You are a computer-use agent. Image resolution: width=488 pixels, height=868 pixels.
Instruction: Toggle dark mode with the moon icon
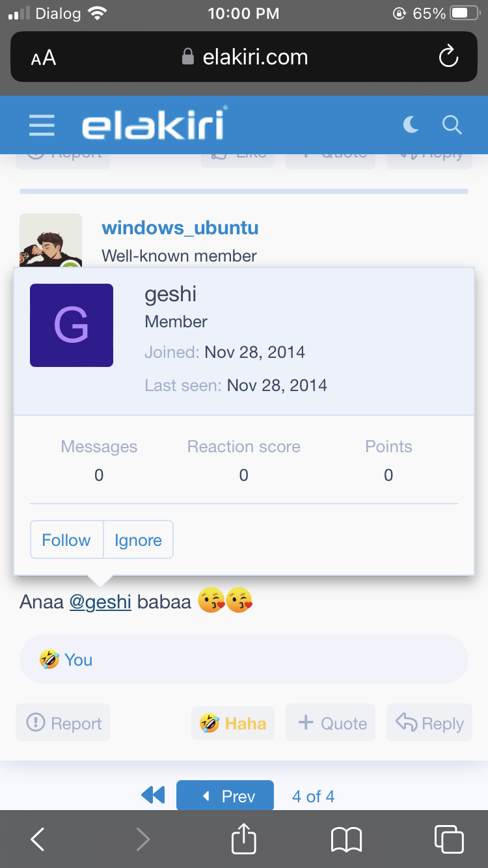[x=411, y=124]
